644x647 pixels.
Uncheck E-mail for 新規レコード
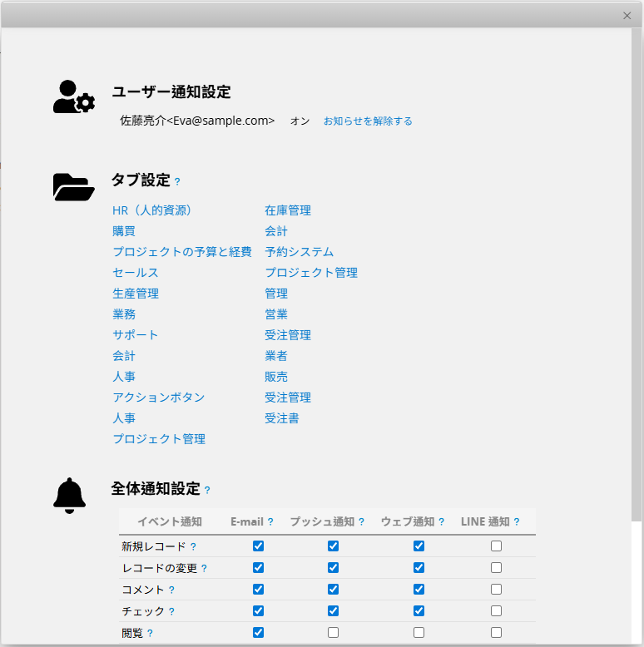(x=259, y=546)
